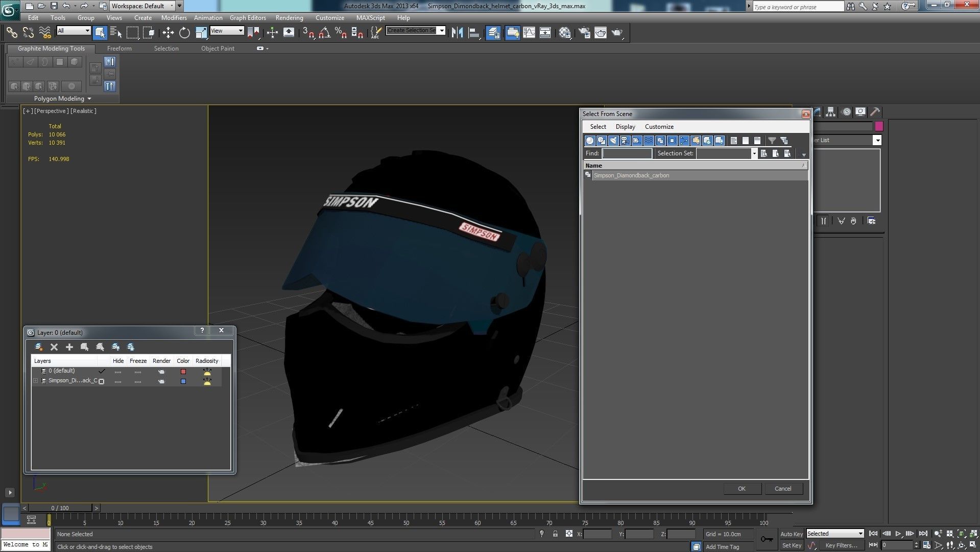The height and width of the screenshot is (552, 980).
Task: Open Display menu in Select From Scene
Action: click(625, 127)
